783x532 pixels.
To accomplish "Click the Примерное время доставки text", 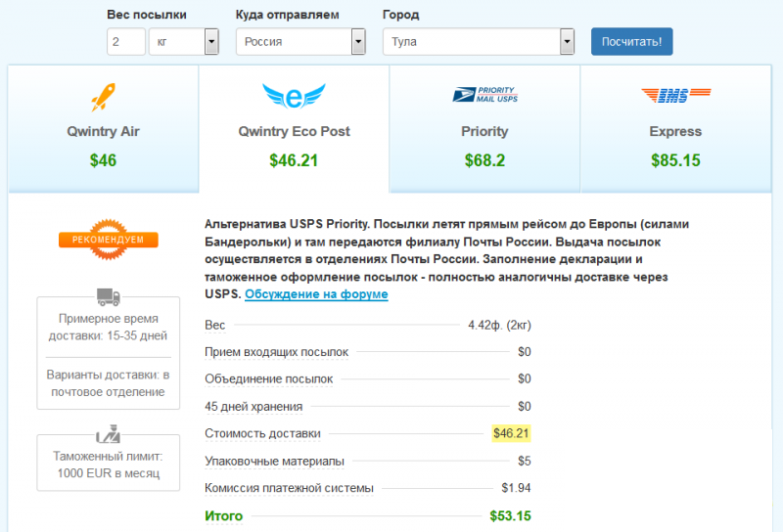I will point(108,328).
